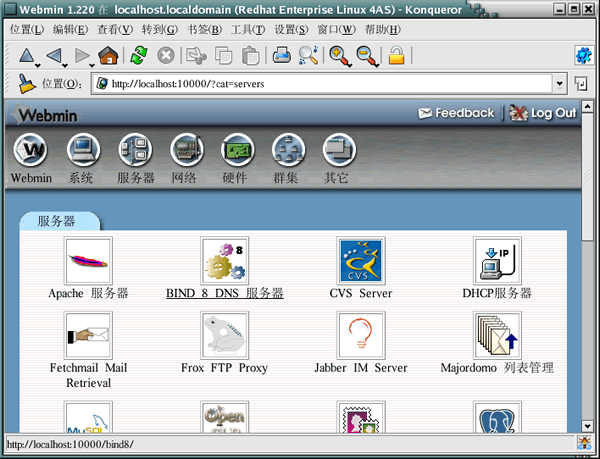Screen dimensions: 600x459
Task: Reload the page with green arrows icon
Action: (x=139, y=56)
